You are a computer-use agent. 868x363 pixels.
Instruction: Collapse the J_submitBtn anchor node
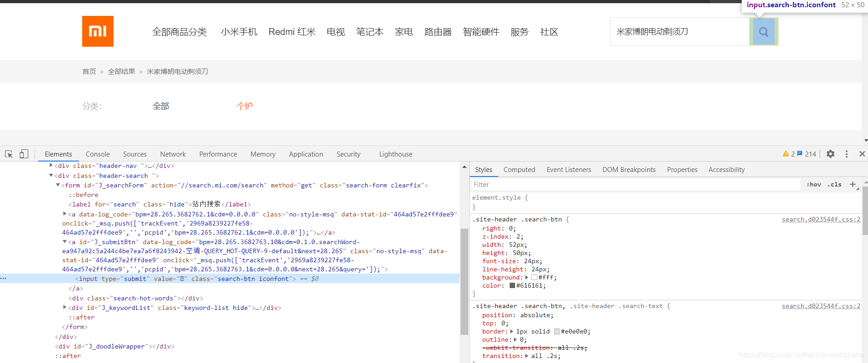[x=64, y=242]
